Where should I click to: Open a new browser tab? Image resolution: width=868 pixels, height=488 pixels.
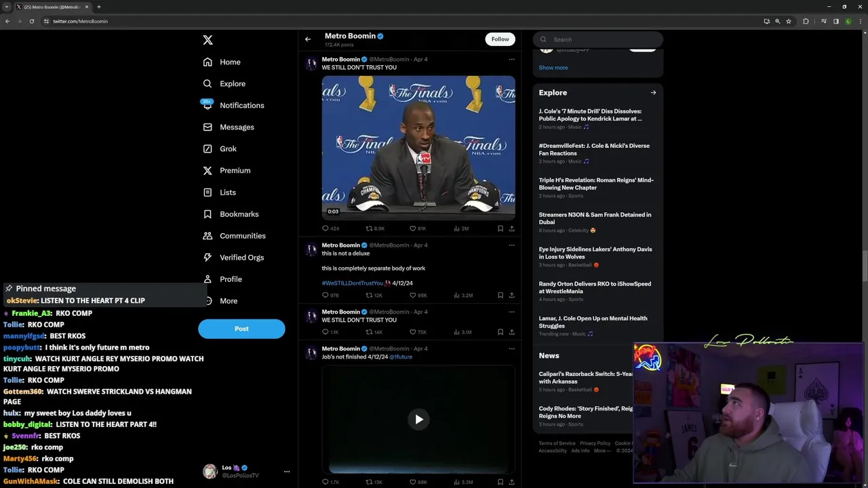(x=99, y=7)
